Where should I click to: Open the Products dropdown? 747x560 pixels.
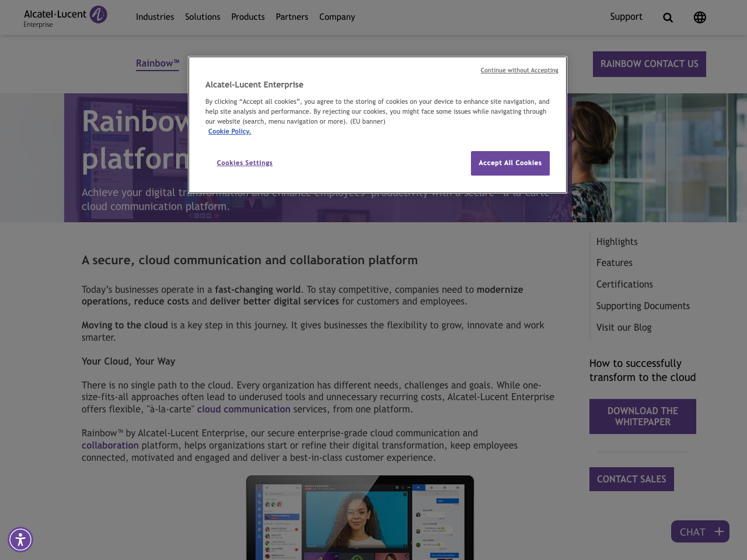[x=247, y=16]
